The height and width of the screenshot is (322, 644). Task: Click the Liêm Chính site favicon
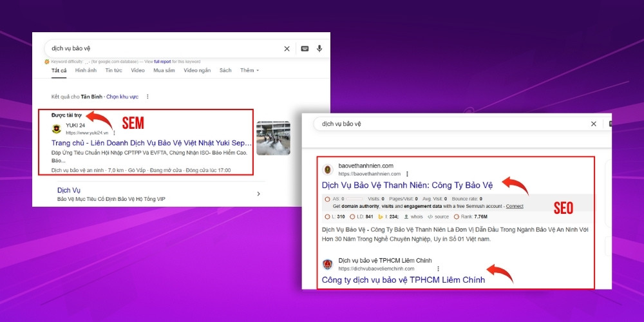pyautogui.click(x=327, y=264)
